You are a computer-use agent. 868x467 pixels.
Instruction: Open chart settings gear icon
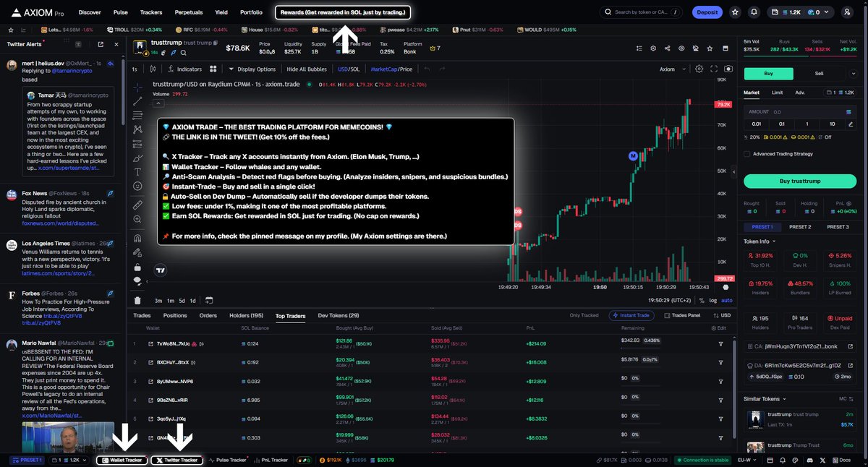click(699, 69)
